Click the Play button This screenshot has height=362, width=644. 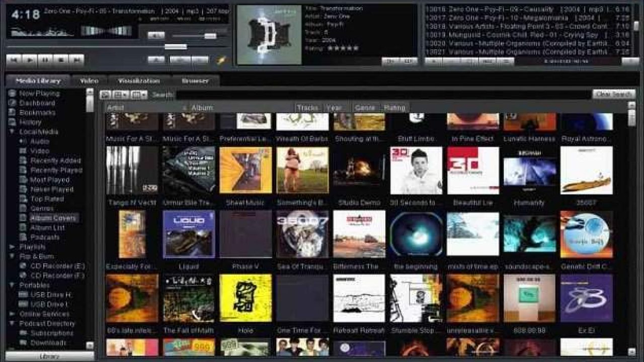point(29,60)
